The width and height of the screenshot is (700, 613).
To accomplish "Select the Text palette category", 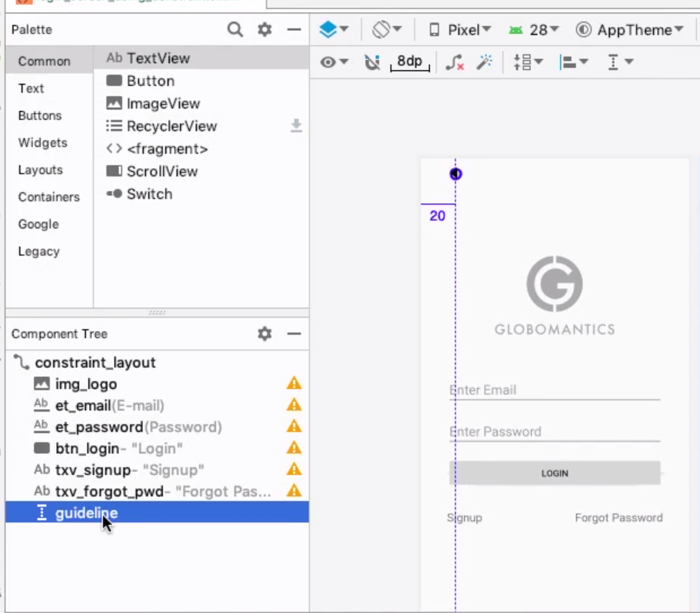I will click(49, 88).
